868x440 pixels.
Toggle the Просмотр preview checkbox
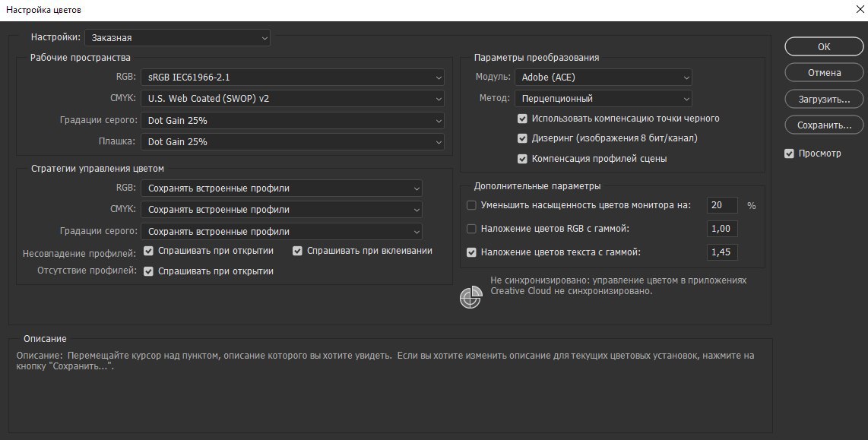point(789,154)
